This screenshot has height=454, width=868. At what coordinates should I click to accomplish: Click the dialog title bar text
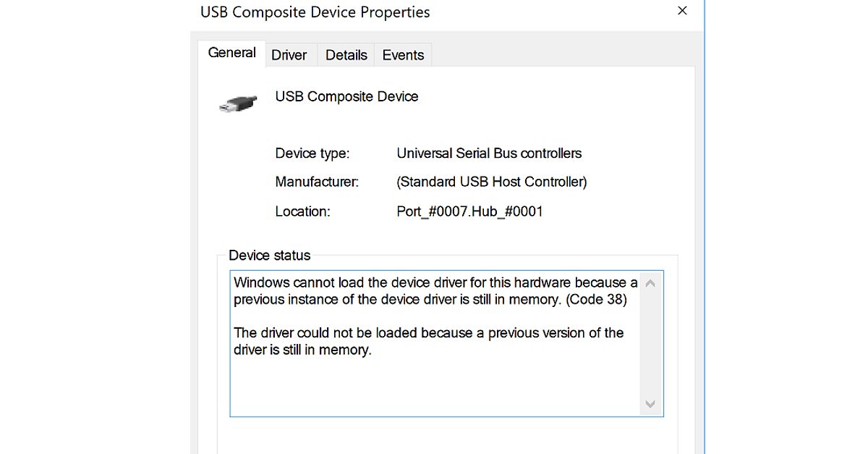pyautogui.click(x=313, y=12)
